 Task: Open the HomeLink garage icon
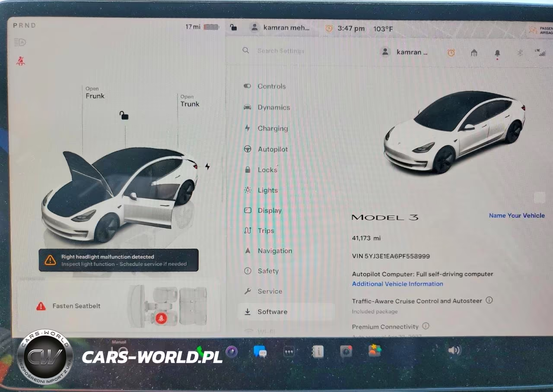[x=474, y=53]
